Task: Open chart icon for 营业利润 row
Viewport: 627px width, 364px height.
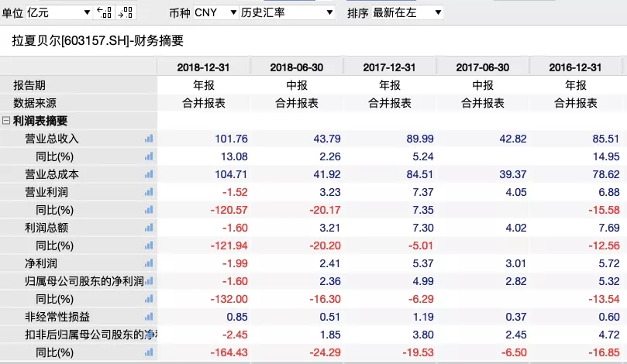Action: (x=149, y=192)
